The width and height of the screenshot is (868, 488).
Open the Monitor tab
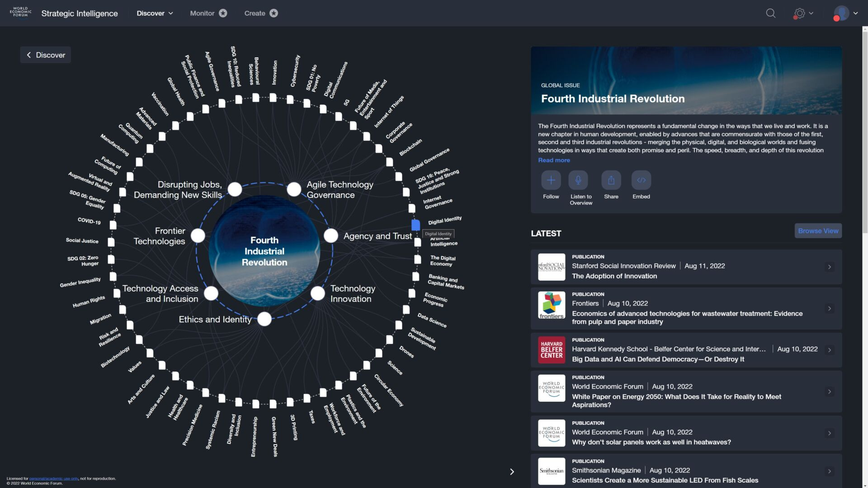[x=208, y=13]
